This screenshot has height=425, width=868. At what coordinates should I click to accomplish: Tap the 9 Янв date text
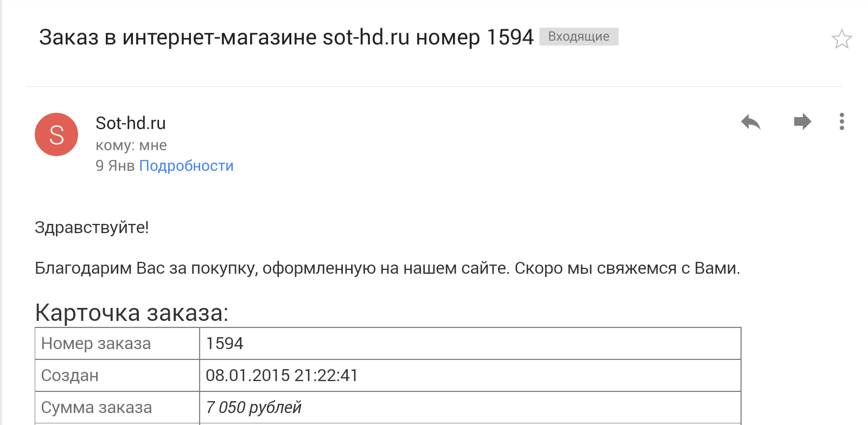(x=115, y=166)
